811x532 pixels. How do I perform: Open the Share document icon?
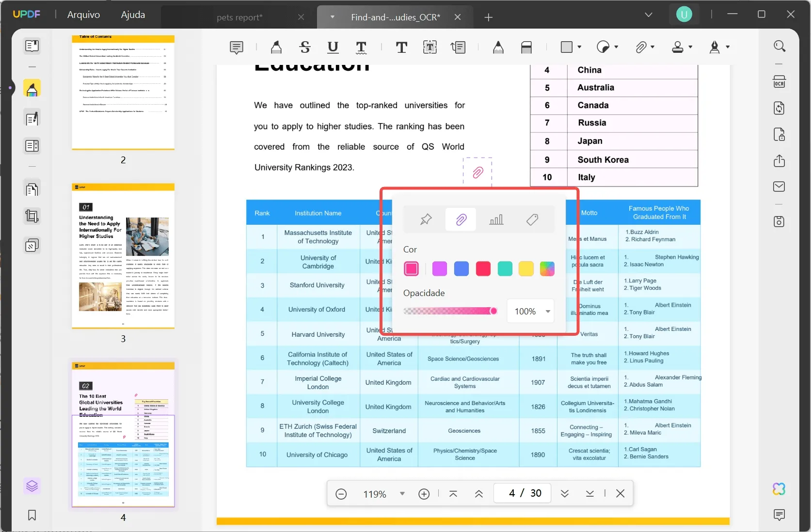[x=779, y=161]
